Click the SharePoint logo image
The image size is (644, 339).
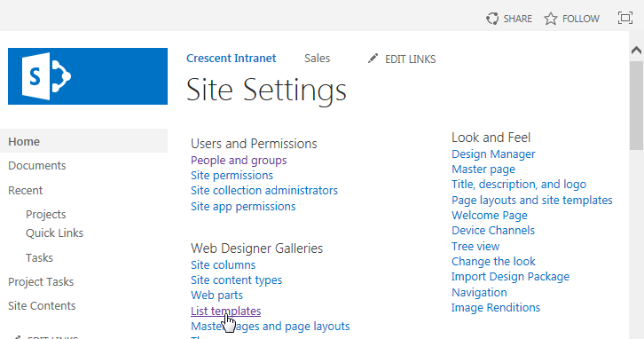88,76
